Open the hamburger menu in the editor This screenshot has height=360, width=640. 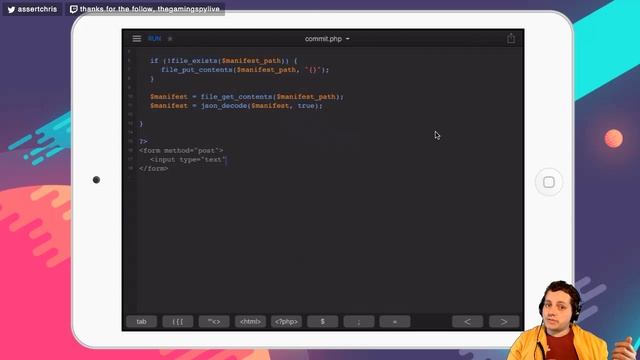pyautogui.click(x=137, y=38)
